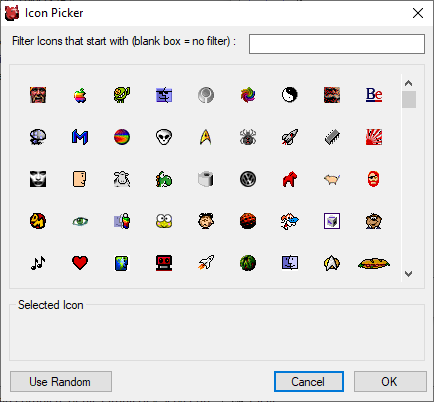Pick the red Dala horse icon
The width and height of the screenshot is (434, 402).
point(290,179)
